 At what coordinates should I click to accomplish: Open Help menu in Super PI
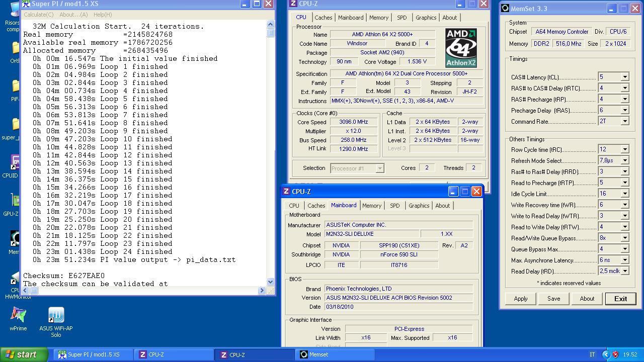click(x=103, y=15)
